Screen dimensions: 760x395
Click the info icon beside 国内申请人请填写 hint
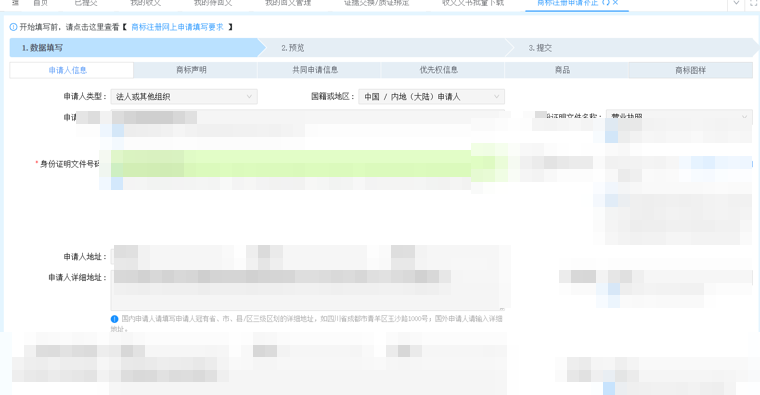(x=114, y=319)
